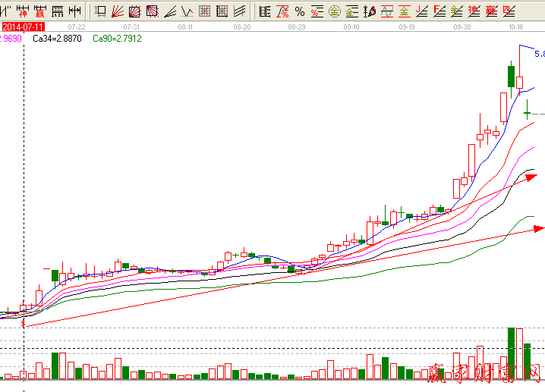Click the red highlighted 2014-07-11 date label

click(x=24, y=27)
